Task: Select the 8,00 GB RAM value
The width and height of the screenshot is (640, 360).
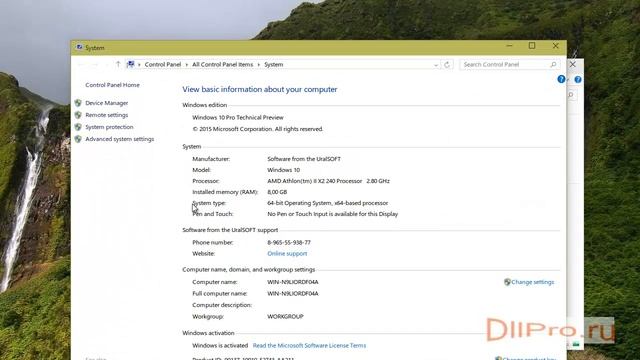Action: [x=277, y=192]
